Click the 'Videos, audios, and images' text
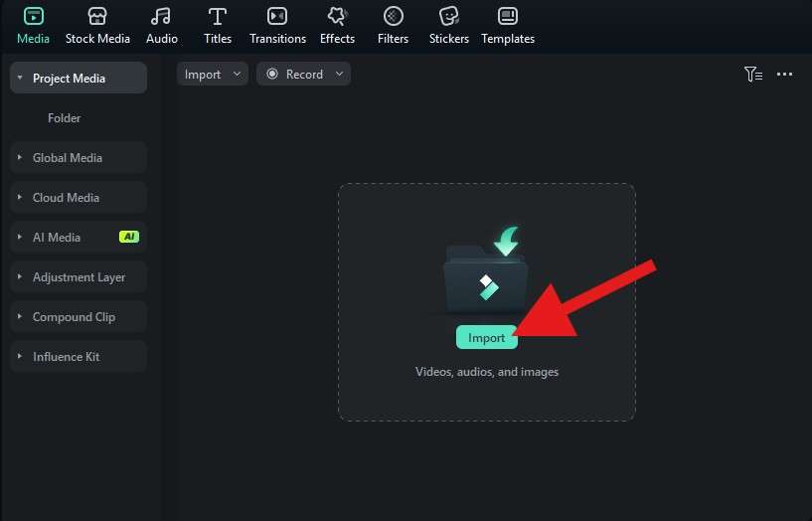 click(487, 372)
